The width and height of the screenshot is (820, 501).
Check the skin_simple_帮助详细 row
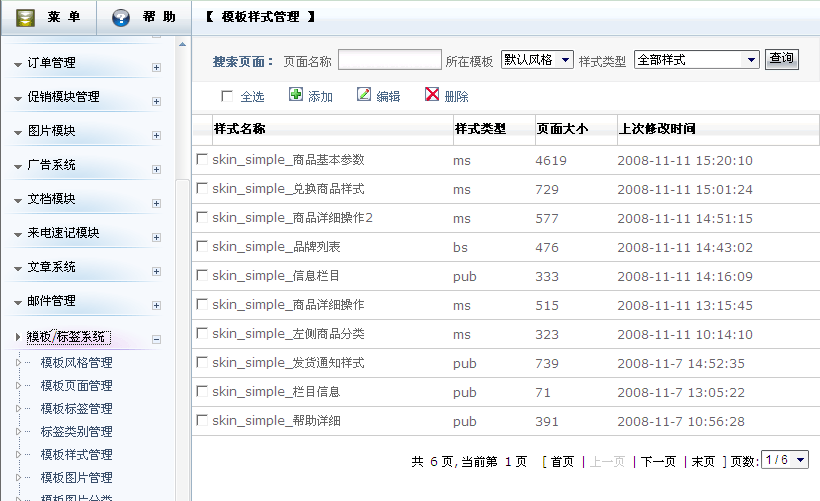(202, 420)
